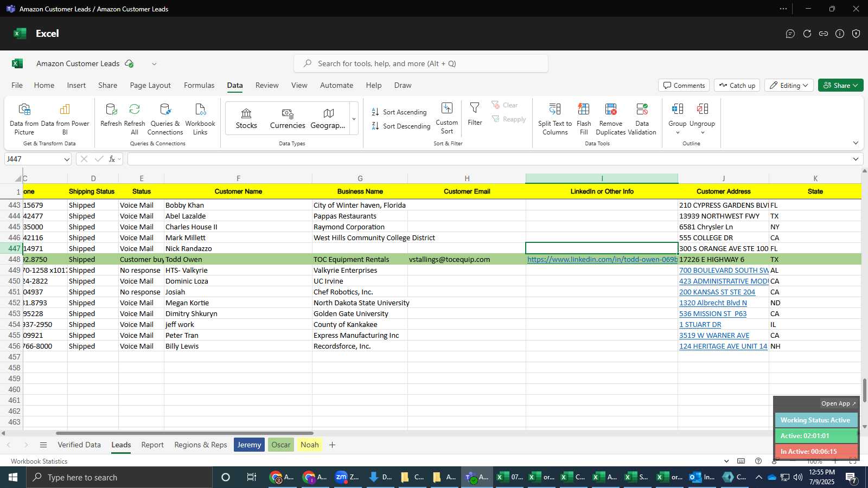
Task: Open the Formulas tab
Action: tap(199, 86)
